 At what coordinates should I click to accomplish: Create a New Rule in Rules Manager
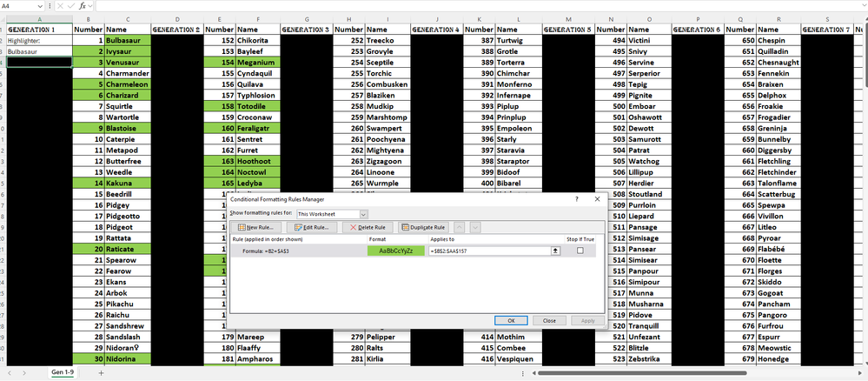pyautogui.click(x=256, y=227)
